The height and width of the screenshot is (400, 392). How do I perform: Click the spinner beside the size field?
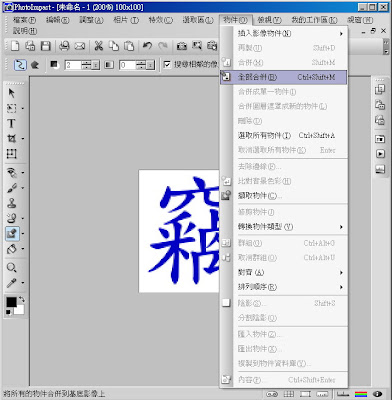pos(86,65)
